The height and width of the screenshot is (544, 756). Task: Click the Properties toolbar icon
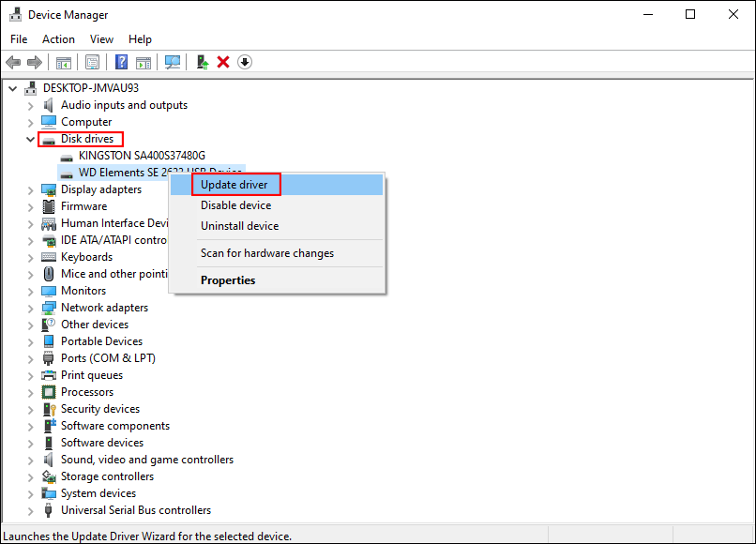tap(93, 62)
